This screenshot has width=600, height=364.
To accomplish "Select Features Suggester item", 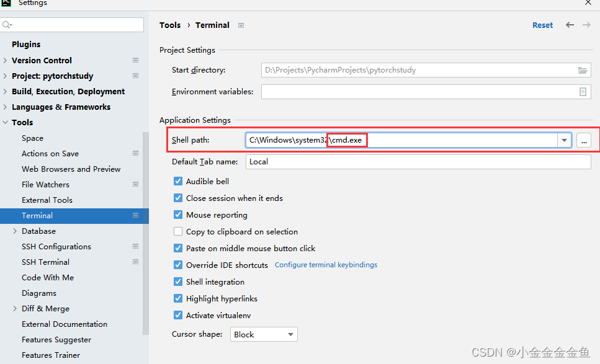I will (56, 340).
